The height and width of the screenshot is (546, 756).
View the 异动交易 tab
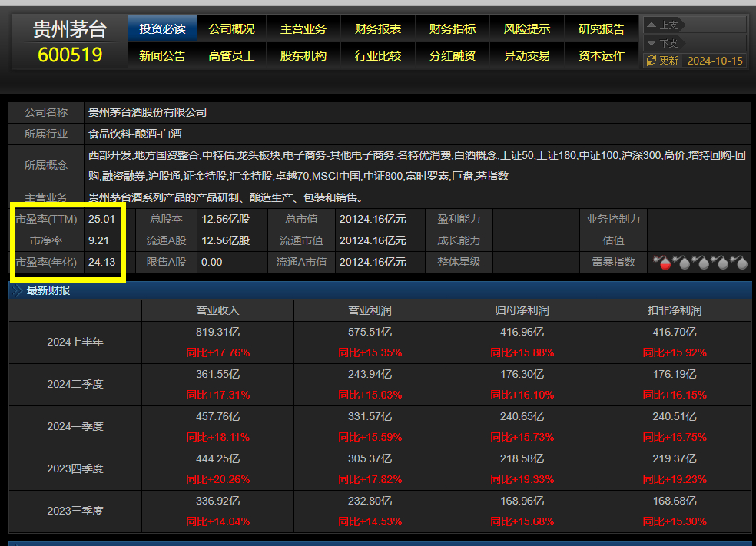(527, 56)
